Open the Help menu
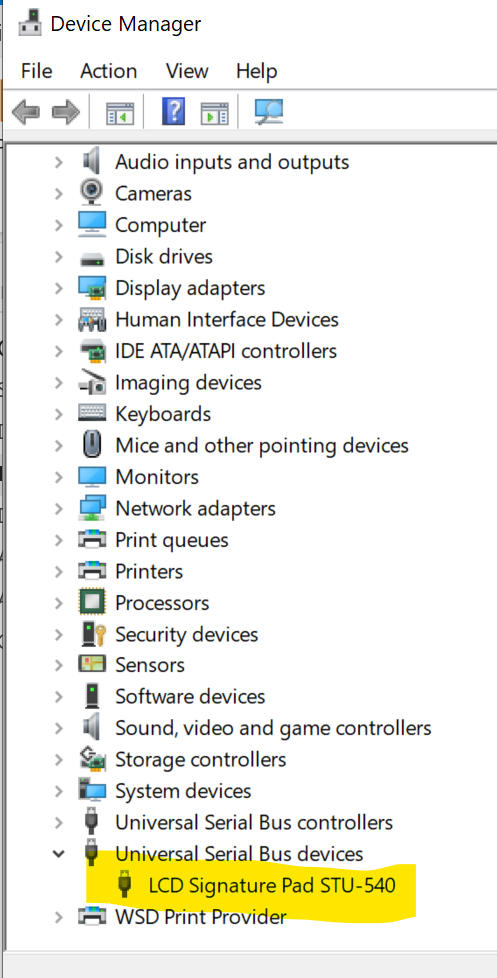497x978 pixels. click(x=256, y=70)
